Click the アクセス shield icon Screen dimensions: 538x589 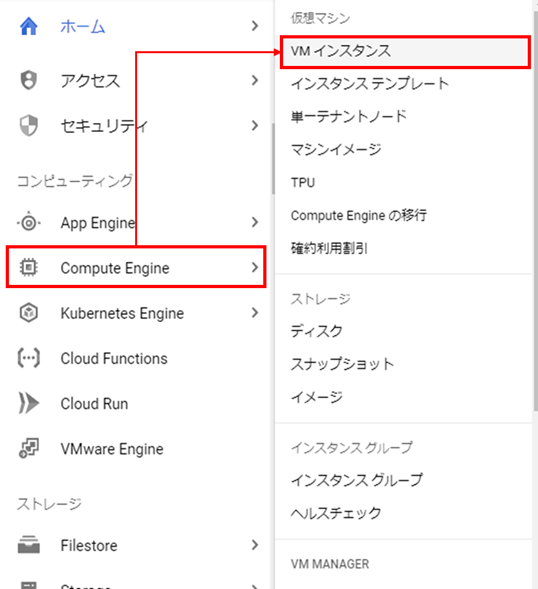tap(29, 80)
